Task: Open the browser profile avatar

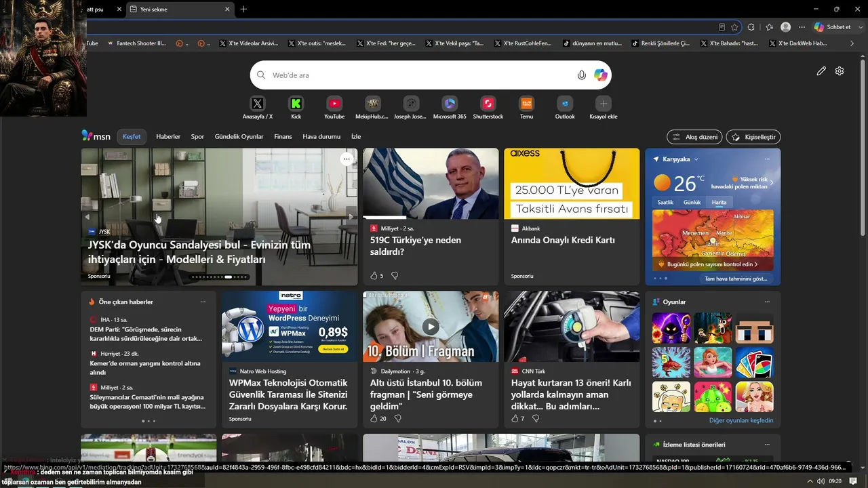Action: (x=786, y=27)
